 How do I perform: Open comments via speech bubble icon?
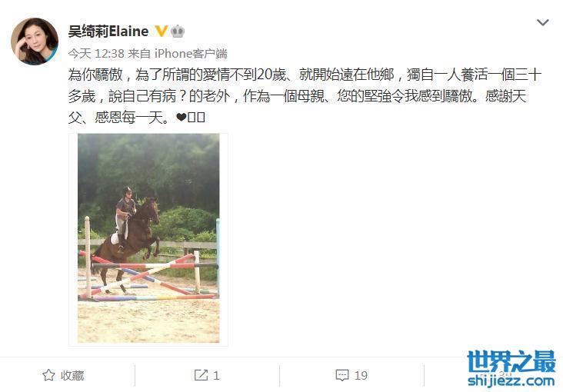pyautogui.click(x=342, y=376)
